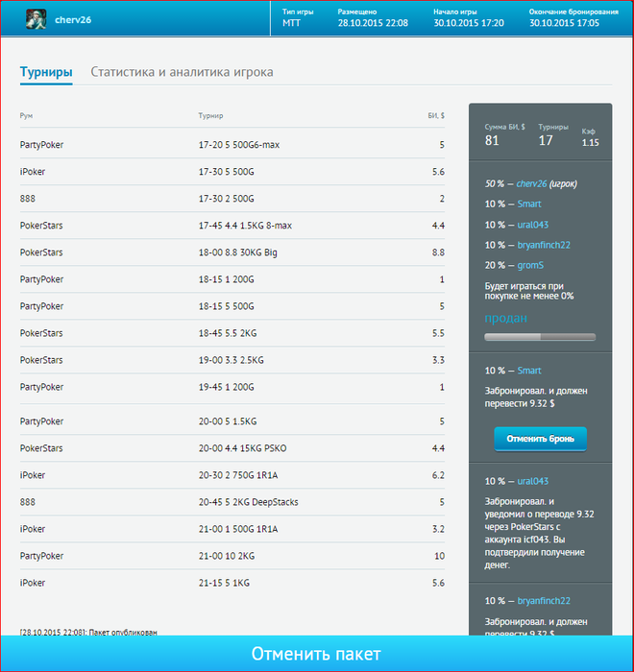The image size is (634, 672).
Task: Click Отменить бронь button
Action: tap(540, 439)
